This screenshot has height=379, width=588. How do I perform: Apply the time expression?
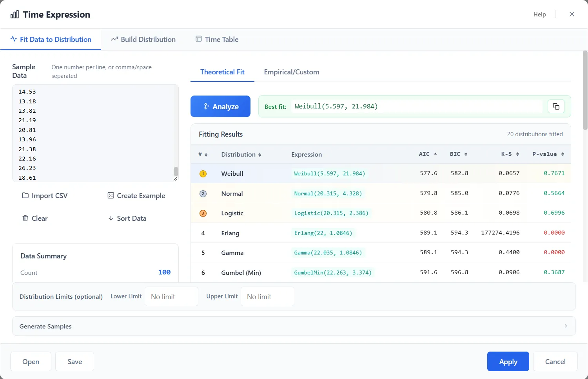tap(508, 361)
